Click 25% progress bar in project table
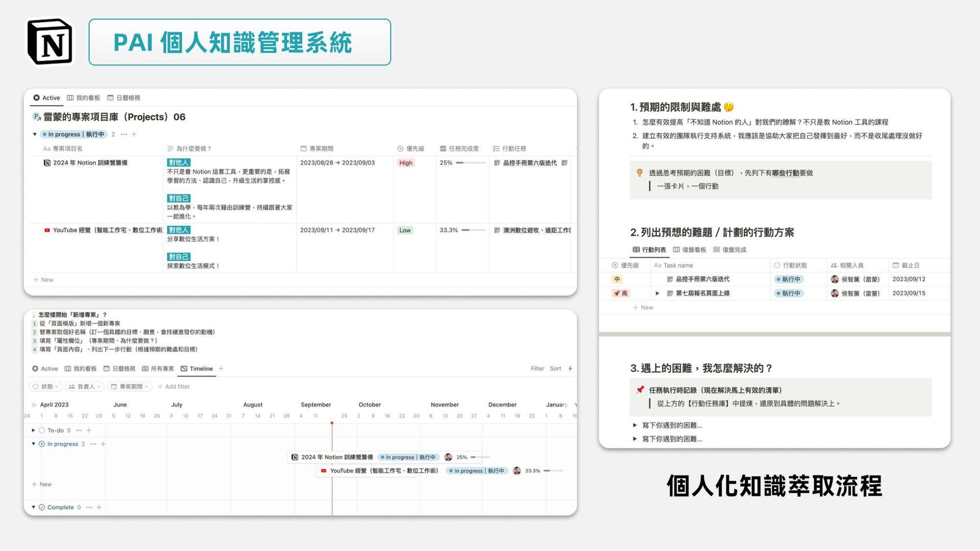The height and width of the screenshot is (551, 980). [x=470, y=163]
